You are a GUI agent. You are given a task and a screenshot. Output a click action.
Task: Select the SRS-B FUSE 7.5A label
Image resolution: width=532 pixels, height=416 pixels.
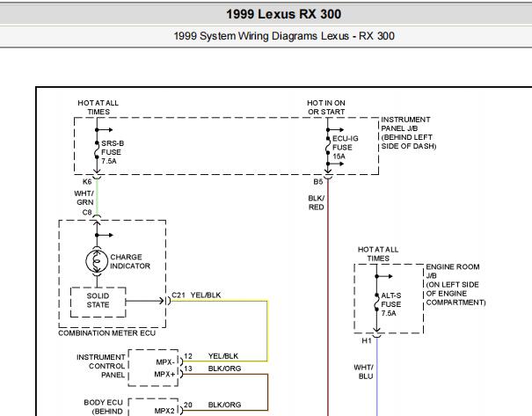pos(113,152)
